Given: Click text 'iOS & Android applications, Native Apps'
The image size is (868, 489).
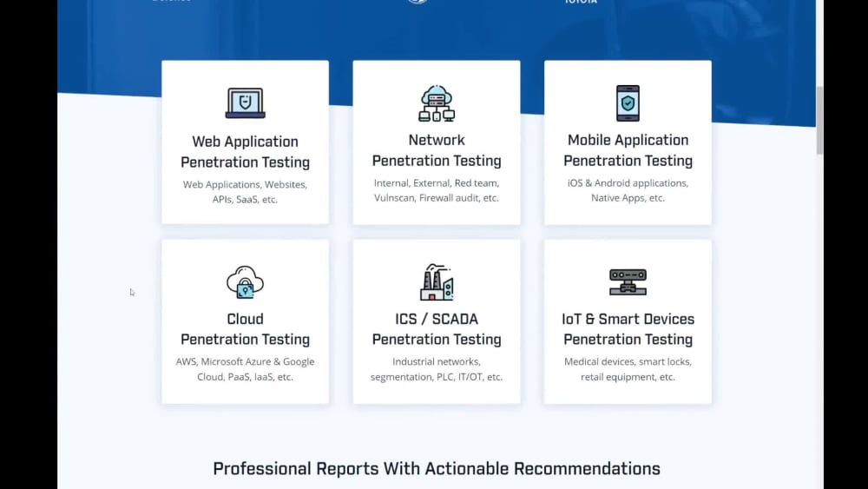Looking at the screenshot, I should pos(628,190).
